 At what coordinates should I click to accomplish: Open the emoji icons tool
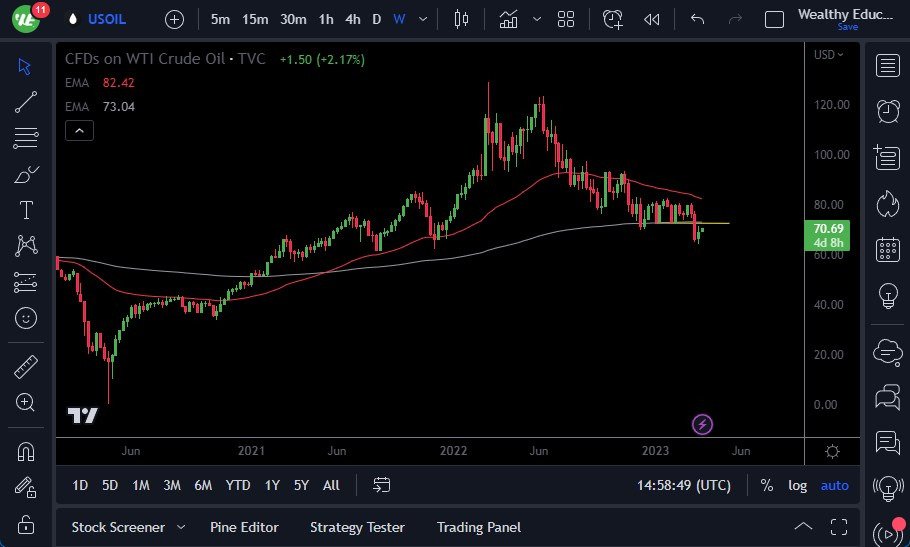[26, 318]
